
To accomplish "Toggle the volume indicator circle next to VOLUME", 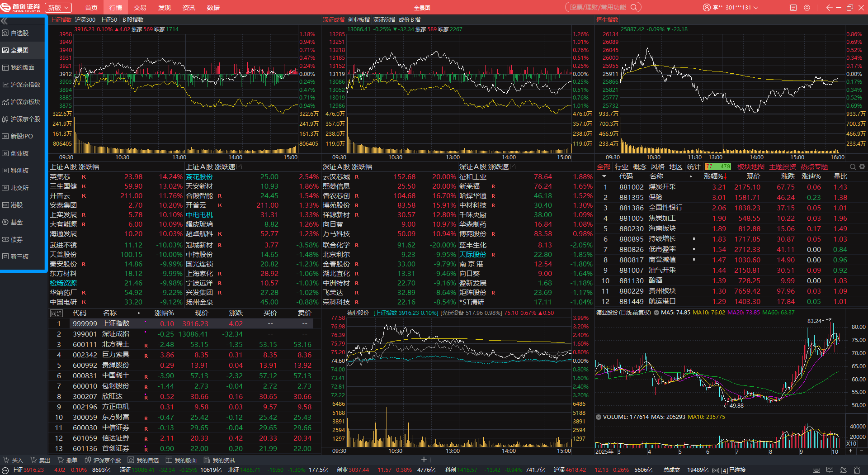I will click(x=599, y=417).
